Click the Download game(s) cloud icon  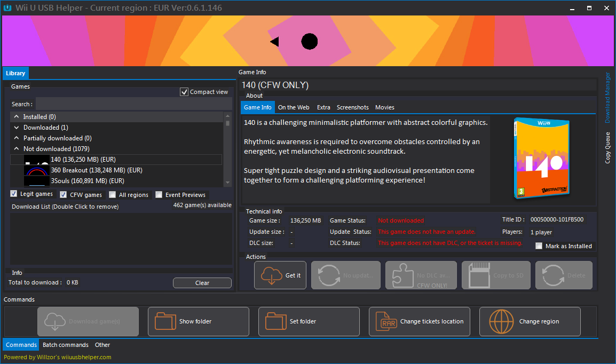[54, 321]
